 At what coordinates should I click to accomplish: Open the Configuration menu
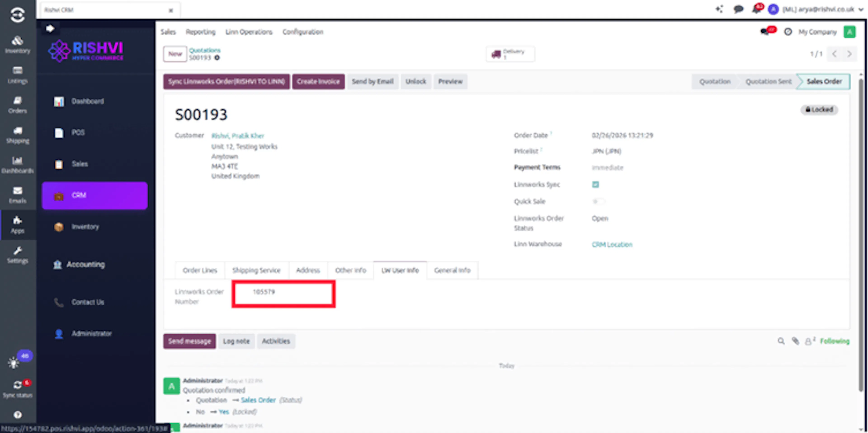pyautogui.click(x=303, y=32)
